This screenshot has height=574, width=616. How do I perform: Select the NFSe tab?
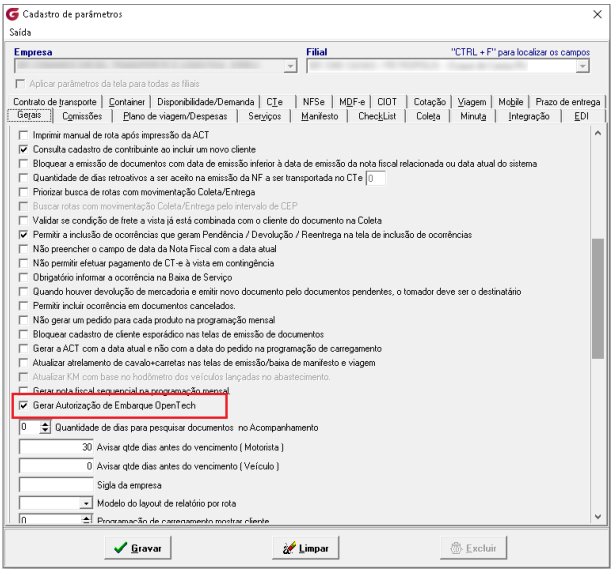coord(314,102)
